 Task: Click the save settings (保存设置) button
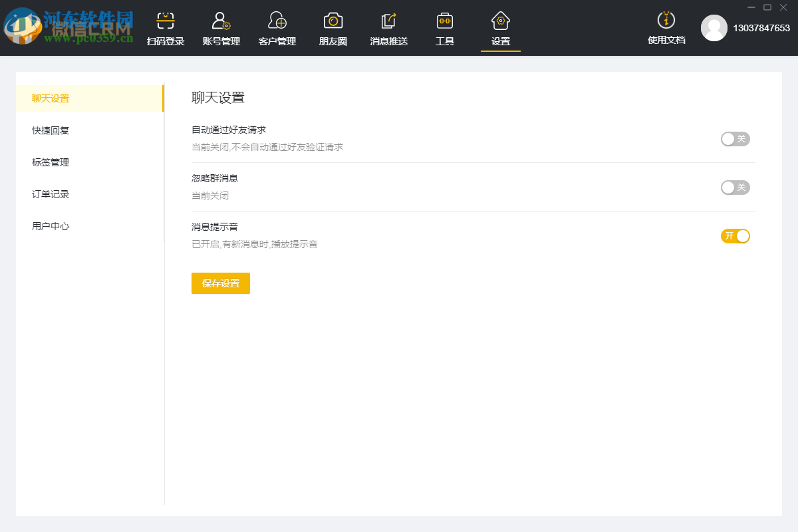point(220,283)
